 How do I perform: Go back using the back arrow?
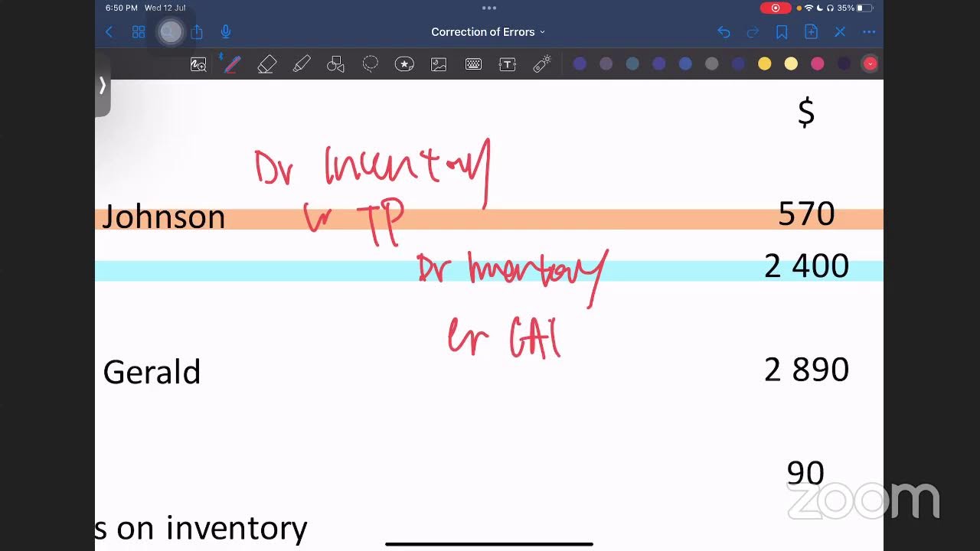tap(109, 32)
